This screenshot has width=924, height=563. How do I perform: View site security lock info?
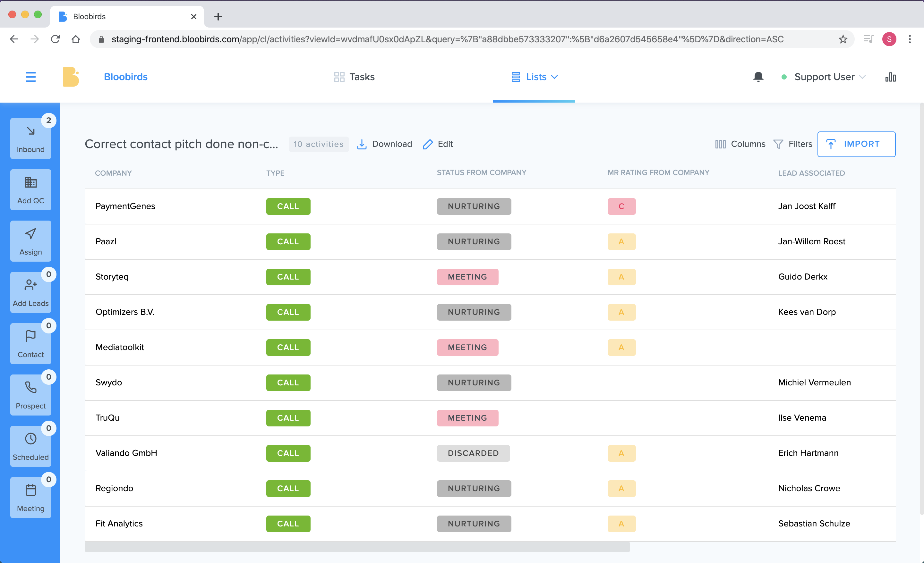coord(101,39)
